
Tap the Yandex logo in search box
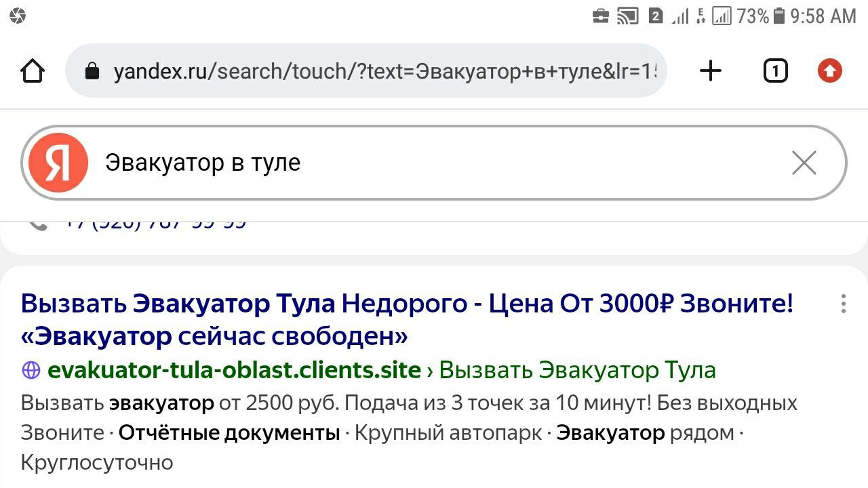(x=58, y=163)
